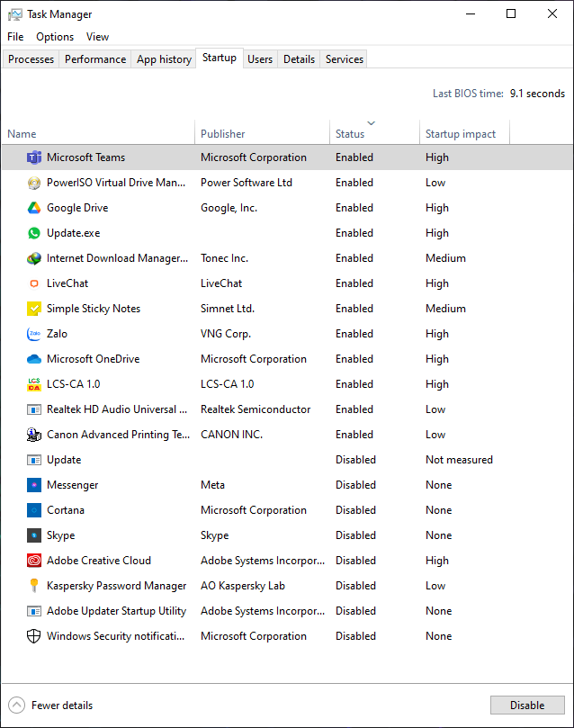Collapse view with Fewer details arrow

click(x=17, y=706)
